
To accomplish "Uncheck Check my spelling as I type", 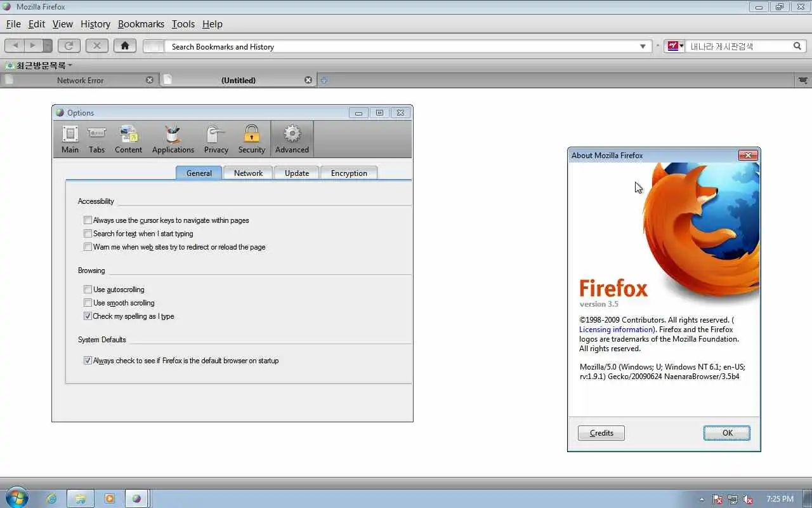I will (88, 316).
